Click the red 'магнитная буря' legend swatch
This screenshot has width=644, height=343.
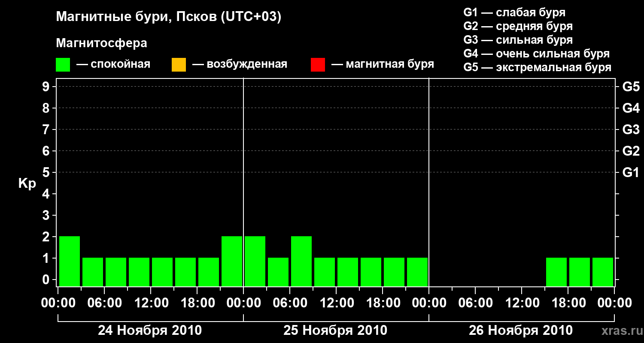tap(318, 65)
